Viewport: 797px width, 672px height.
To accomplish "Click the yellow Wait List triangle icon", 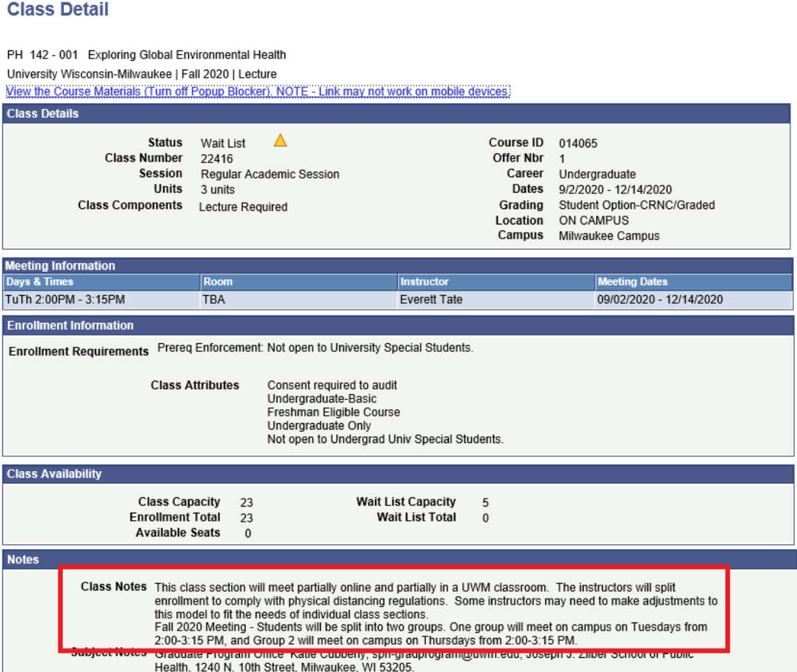I will [280, 140].
